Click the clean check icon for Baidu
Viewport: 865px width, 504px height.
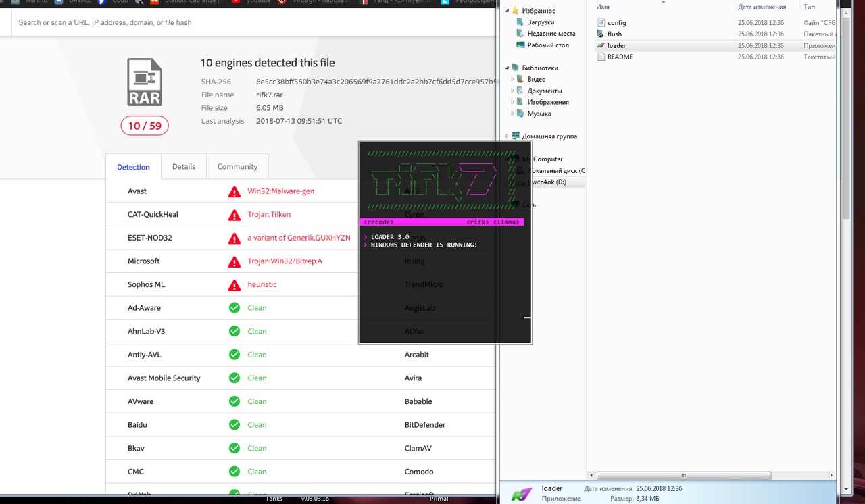234,425
